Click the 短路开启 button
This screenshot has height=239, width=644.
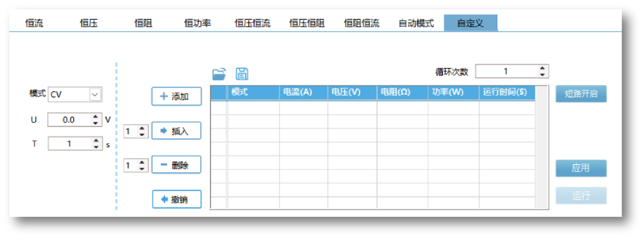[x=581, y=94]
